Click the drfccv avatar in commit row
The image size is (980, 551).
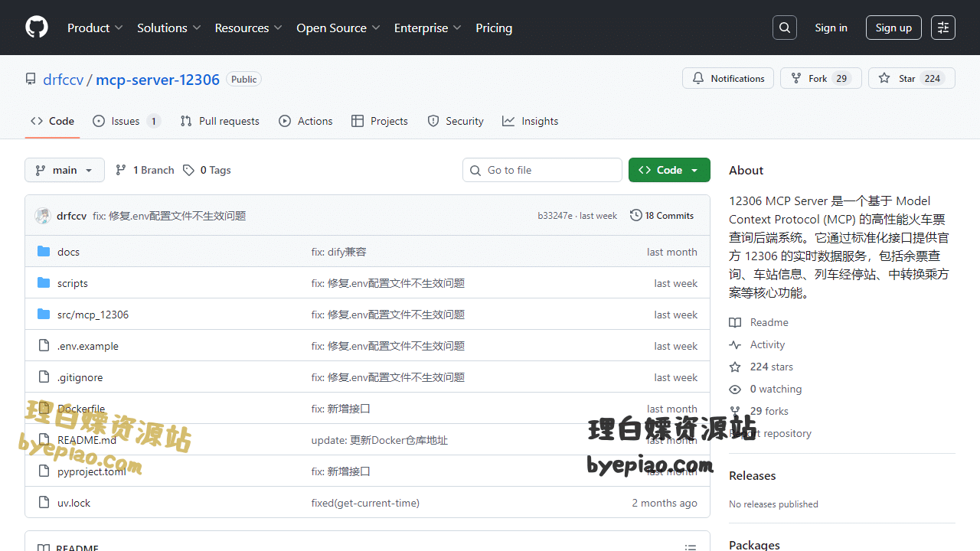coord(43,216)
